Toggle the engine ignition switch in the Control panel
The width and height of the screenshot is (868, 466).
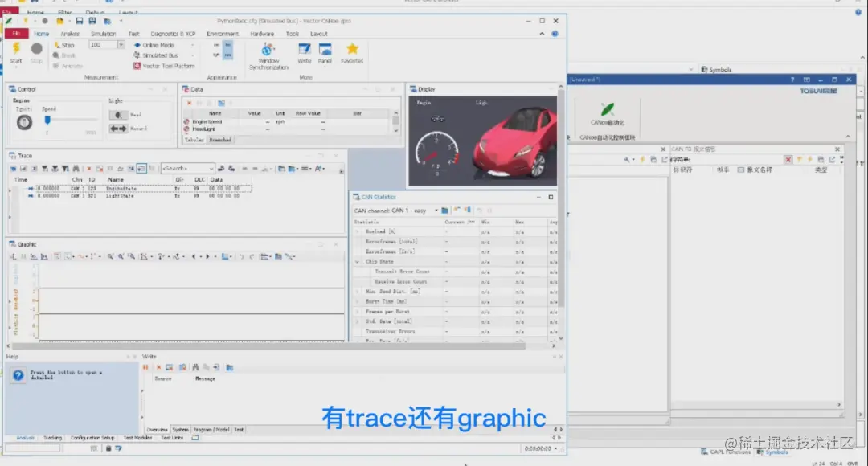[24, 122]
